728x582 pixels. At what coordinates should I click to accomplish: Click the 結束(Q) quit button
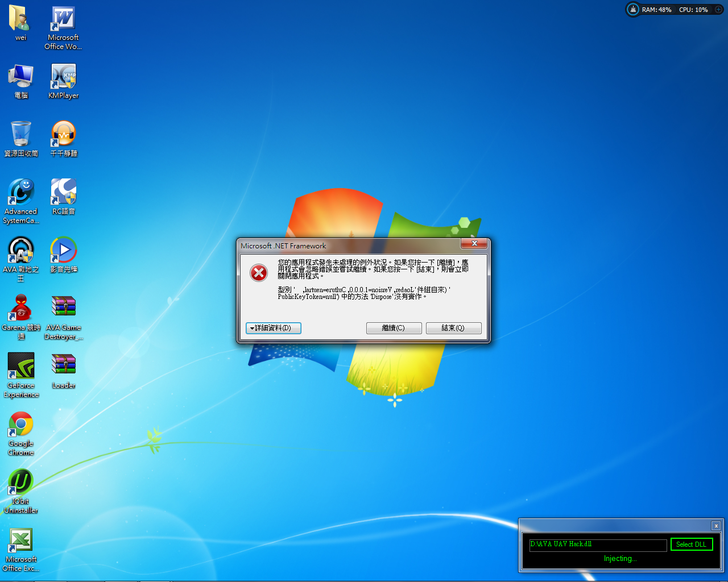[x=453, y=328]
